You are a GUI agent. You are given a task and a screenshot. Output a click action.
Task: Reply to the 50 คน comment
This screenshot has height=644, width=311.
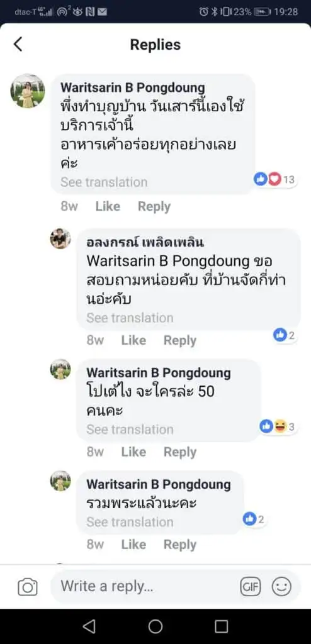(180, 452)
